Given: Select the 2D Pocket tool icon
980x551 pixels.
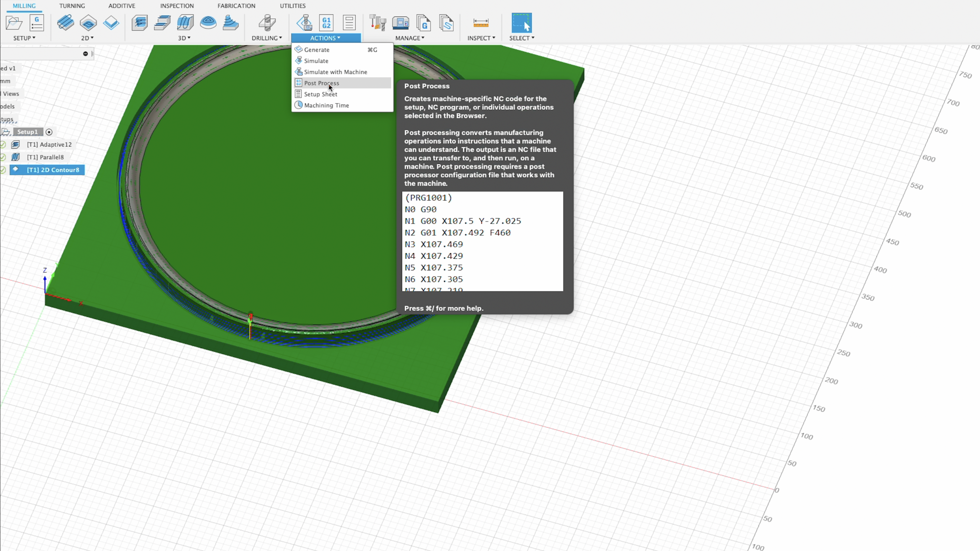Looking at the screenshot, I should [x=88, y=23].
